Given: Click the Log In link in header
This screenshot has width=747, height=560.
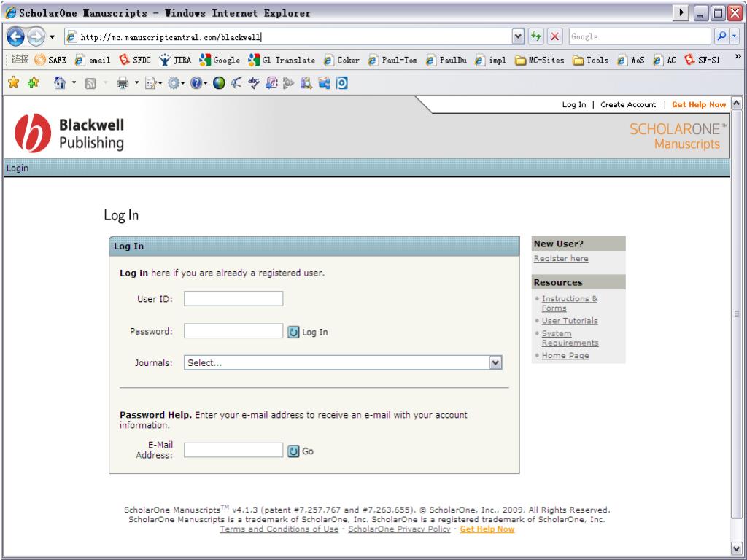Looking at the screenshot, I should [x=574, y=105].
